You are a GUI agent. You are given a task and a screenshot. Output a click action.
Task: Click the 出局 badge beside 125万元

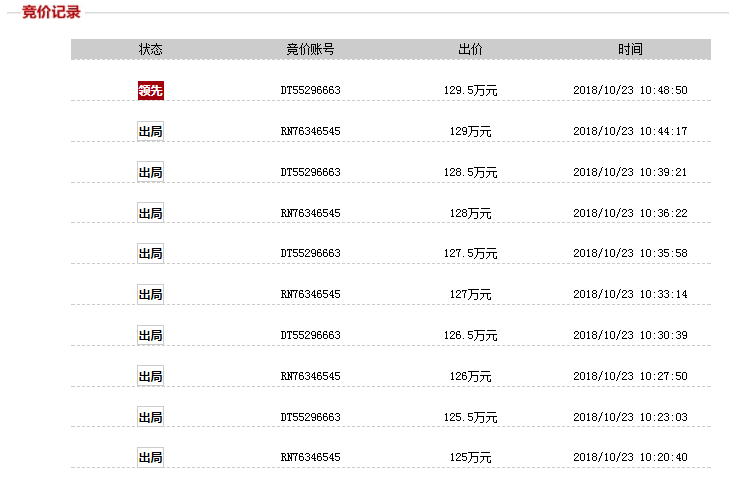click(x=151, y=458)
